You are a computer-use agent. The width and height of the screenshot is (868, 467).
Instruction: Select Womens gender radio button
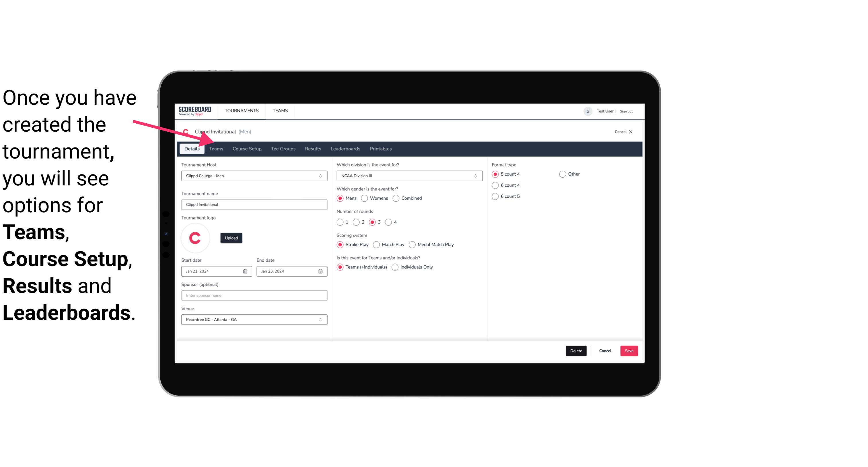point(365,198)
